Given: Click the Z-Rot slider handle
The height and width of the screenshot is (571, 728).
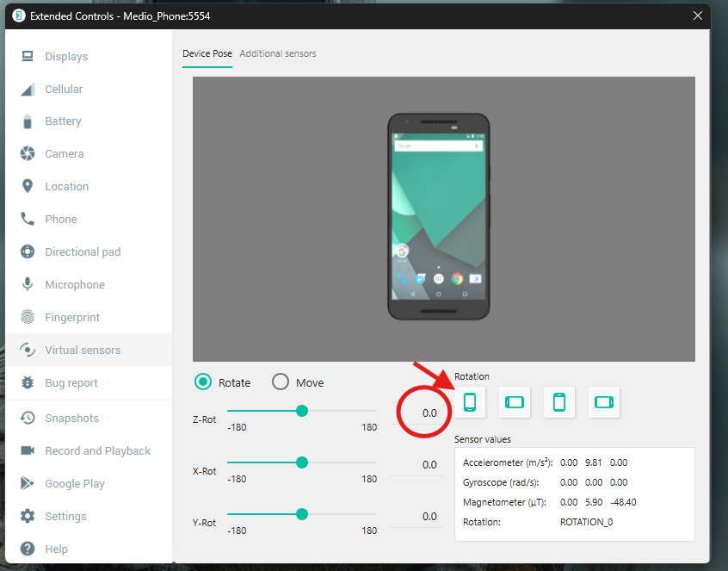Looking at the screenshot, I should [302, 411].
